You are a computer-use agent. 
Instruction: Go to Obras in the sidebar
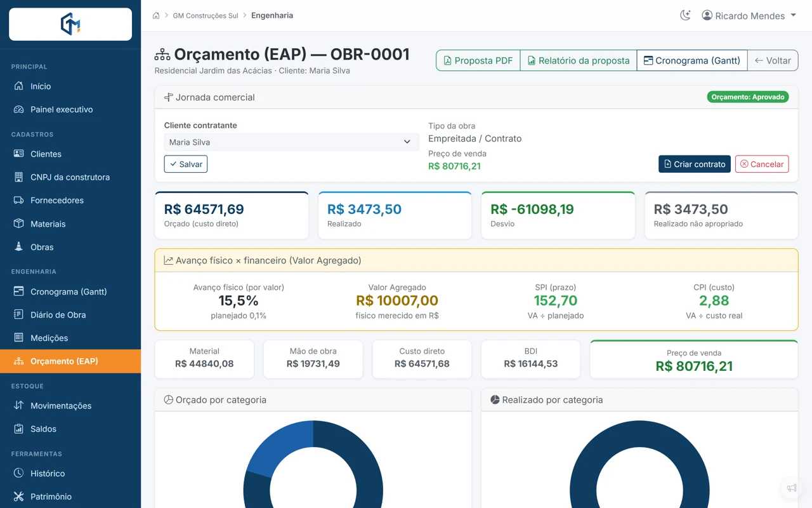[70, 247]
